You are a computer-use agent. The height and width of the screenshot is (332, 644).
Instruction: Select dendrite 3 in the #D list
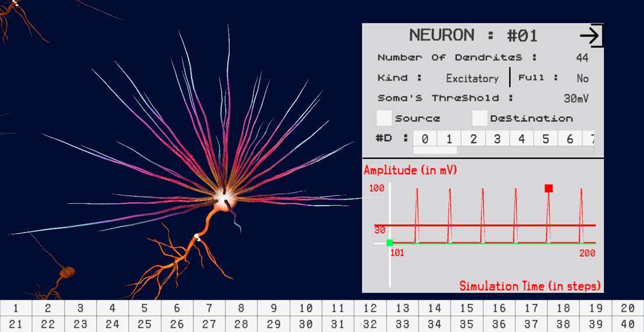[497, 139]
